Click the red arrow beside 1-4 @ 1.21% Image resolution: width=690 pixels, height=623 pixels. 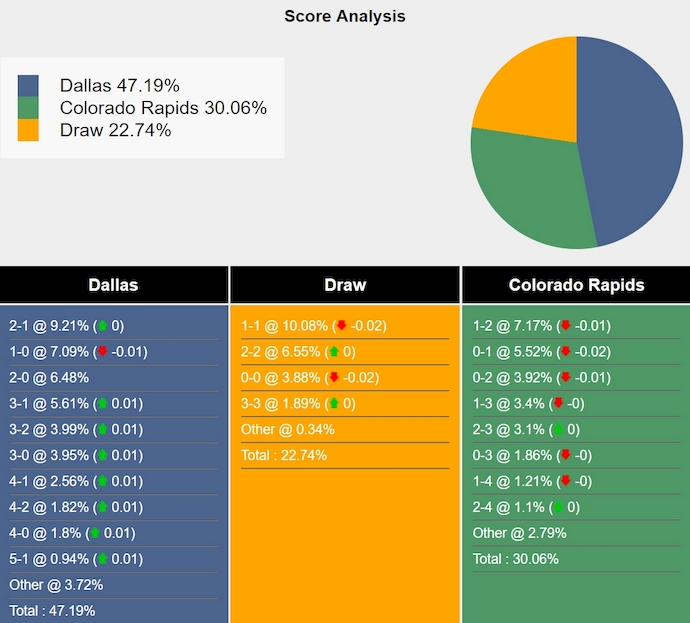[558, 481]
